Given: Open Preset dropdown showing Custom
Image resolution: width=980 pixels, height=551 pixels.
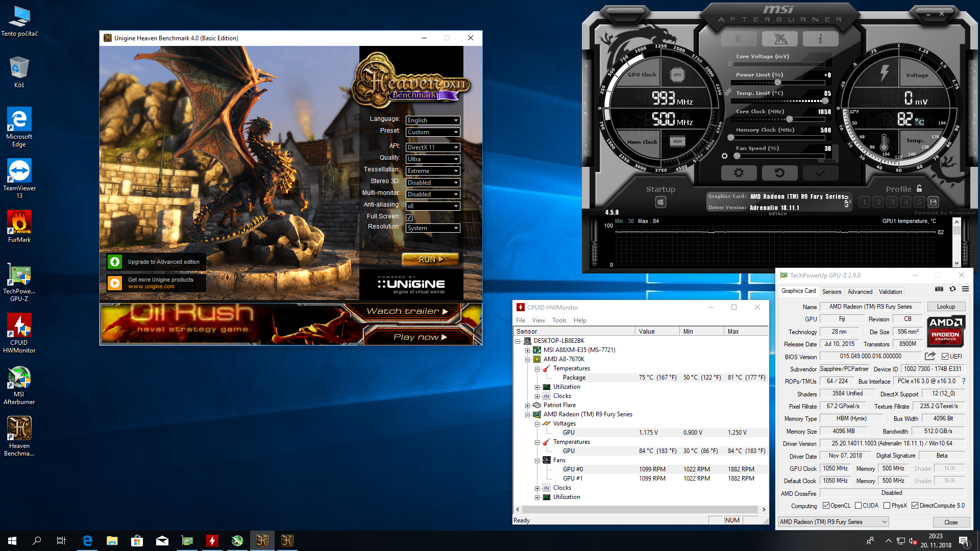Looking at the screenshot, I should (x=433, y=132).
